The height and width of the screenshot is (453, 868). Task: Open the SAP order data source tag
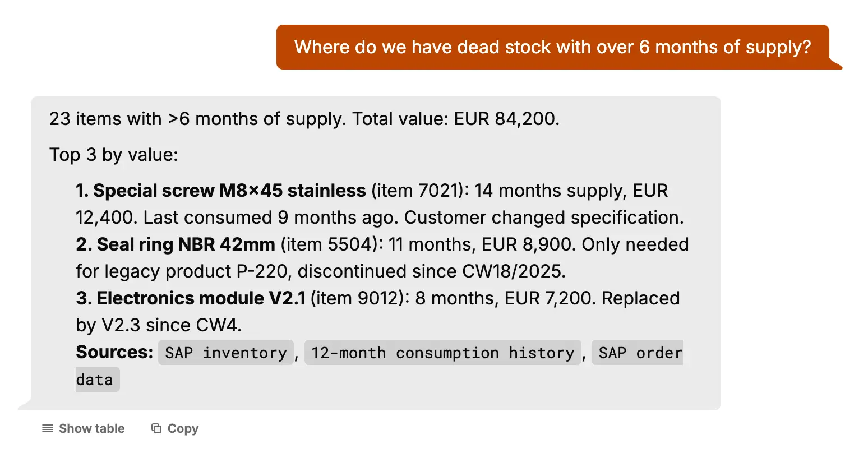point(640,353)
